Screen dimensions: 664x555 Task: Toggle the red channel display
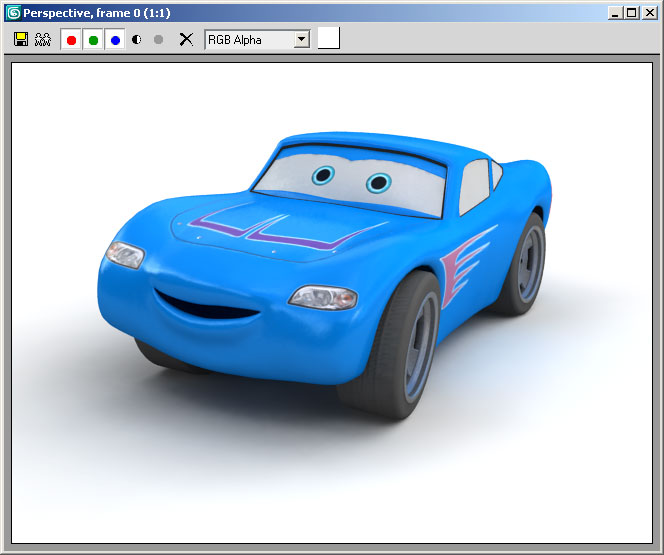[x=71, y=40]
